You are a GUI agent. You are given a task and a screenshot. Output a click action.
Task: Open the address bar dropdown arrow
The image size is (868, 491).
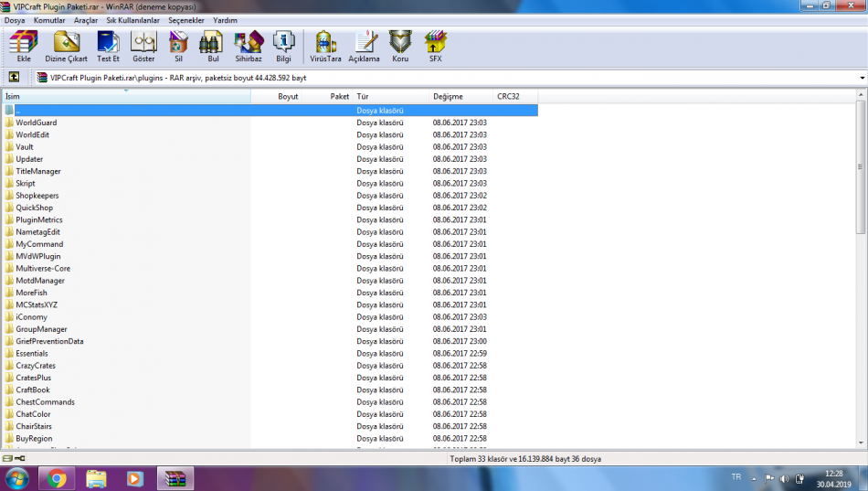862,78
